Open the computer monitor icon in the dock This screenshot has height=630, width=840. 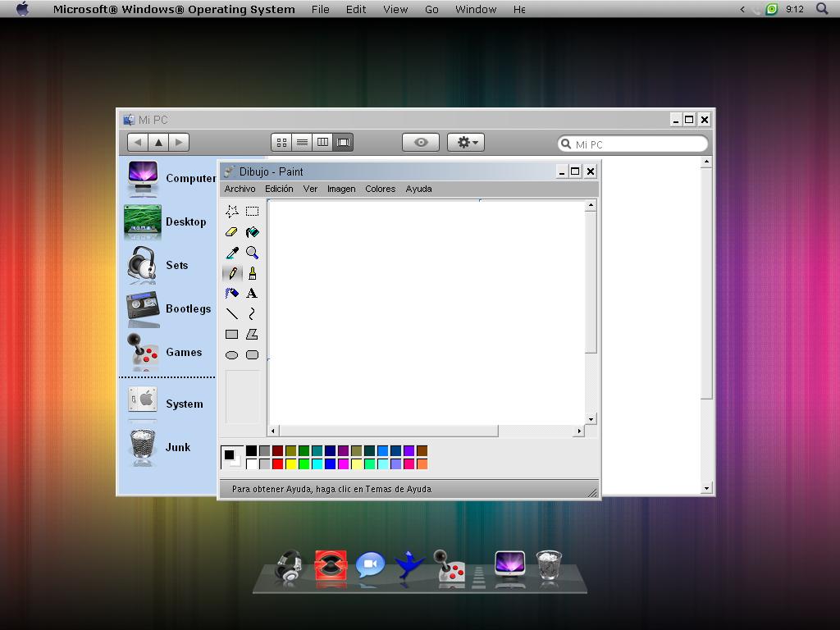click(509, 564)
